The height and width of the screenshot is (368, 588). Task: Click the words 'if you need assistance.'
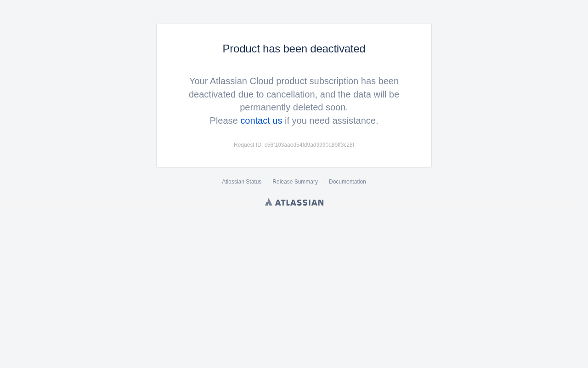tap(331, 121)
